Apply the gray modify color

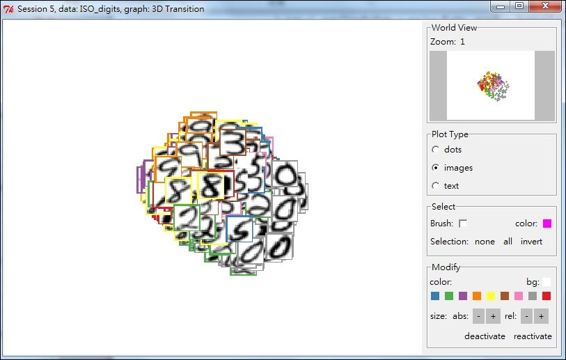[532, 296]
